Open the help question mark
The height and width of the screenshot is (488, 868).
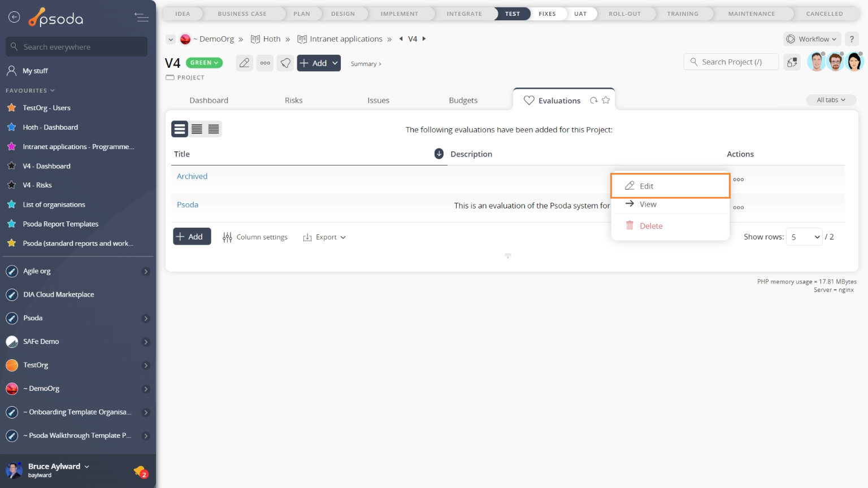coord(852,39)
